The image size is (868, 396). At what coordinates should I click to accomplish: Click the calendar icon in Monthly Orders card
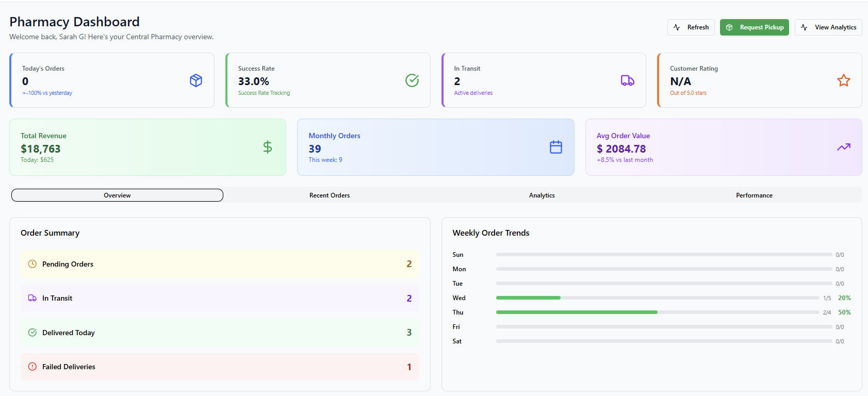[555, 147]
